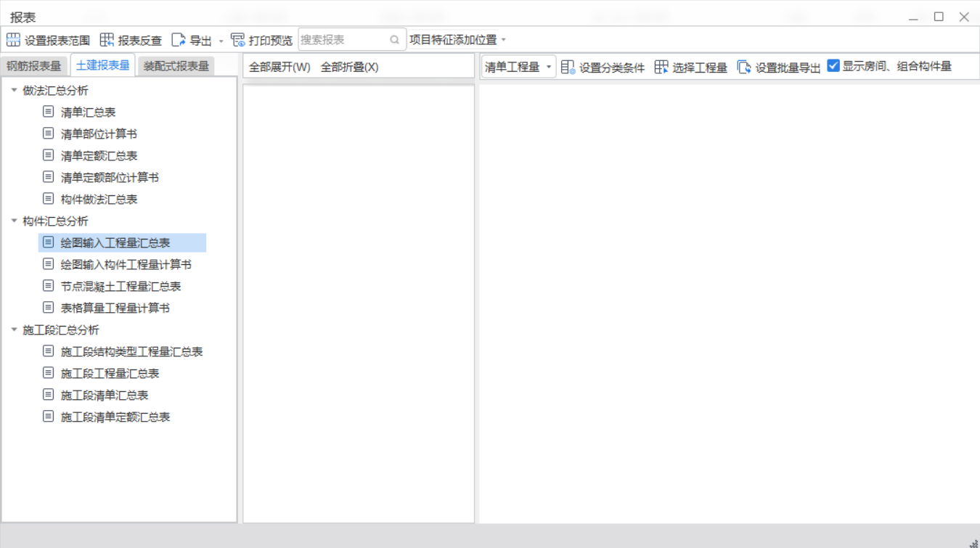The height and width of the screenshot is (548, 980).
Task: Click document icon beside 清单部位计算书
Action: tap(48, 134)
